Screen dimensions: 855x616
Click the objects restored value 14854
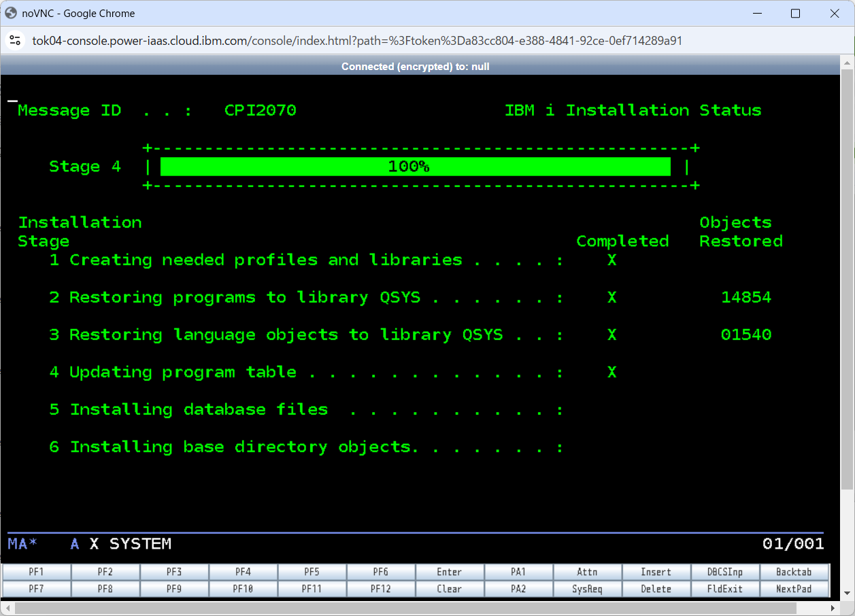(746, 297)
